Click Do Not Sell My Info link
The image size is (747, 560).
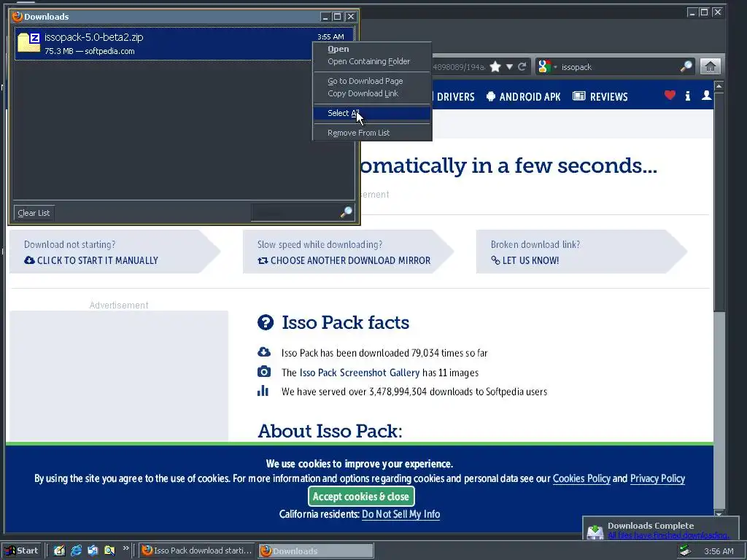pos(400,514)
